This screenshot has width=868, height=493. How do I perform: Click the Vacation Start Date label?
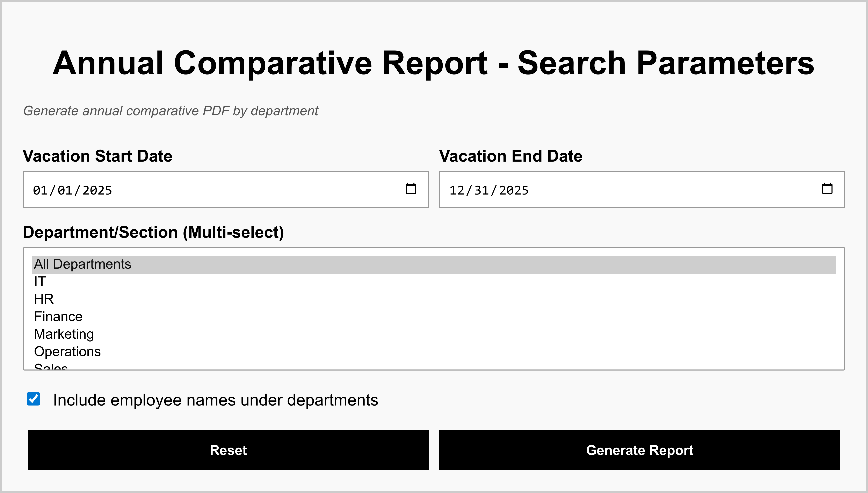point(97,156)
